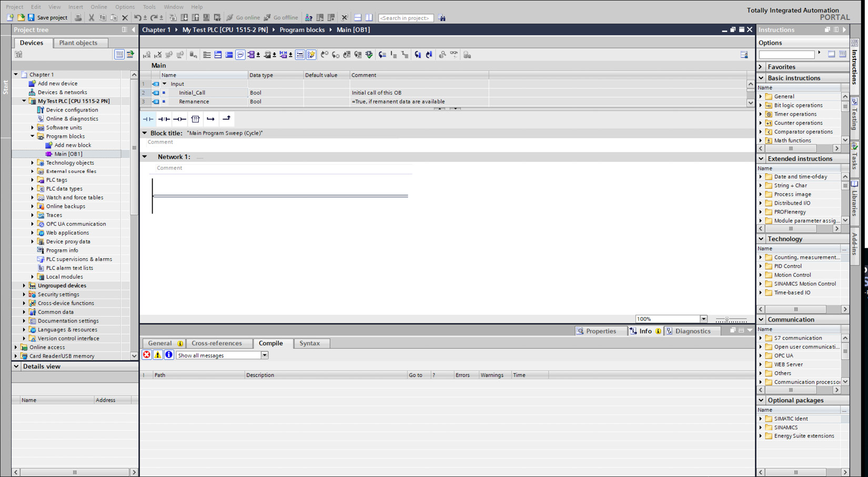This screenshot has height=477, width=868.
Task: Split editor space horizontally icon
Action: click(x=358, y=18)
